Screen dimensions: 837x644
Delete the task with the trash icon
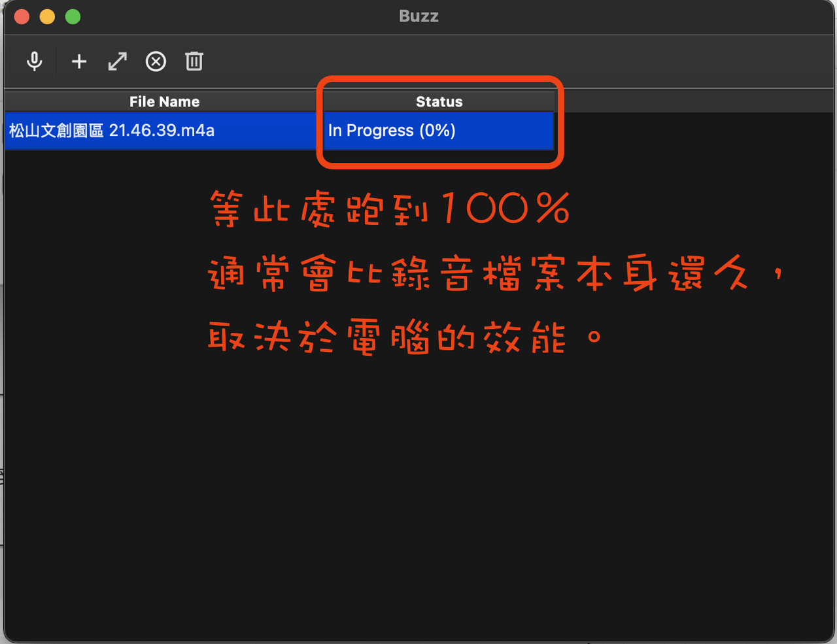click(x=194, y=61)
